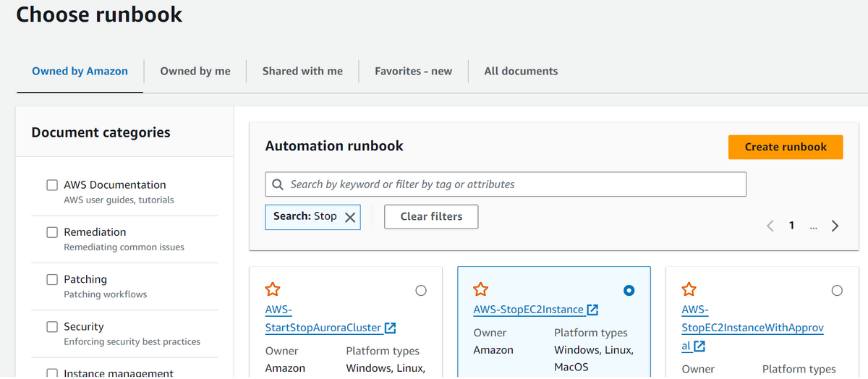Go to next results page arrow
Image resolution: width=868 pixels, height=379 pixels.
pyautogui.click(x=835, y=226)
